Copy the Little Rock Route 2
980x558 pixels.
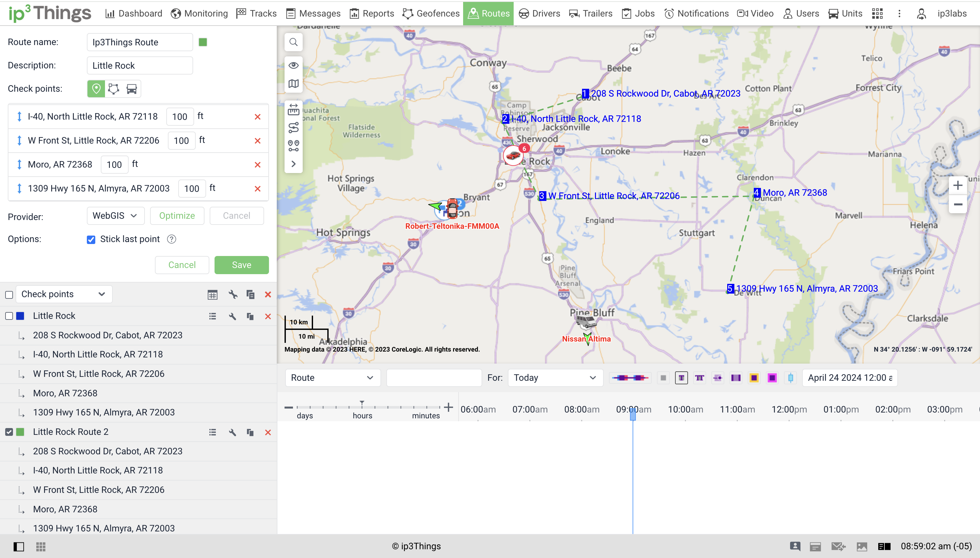click(250, 432)
